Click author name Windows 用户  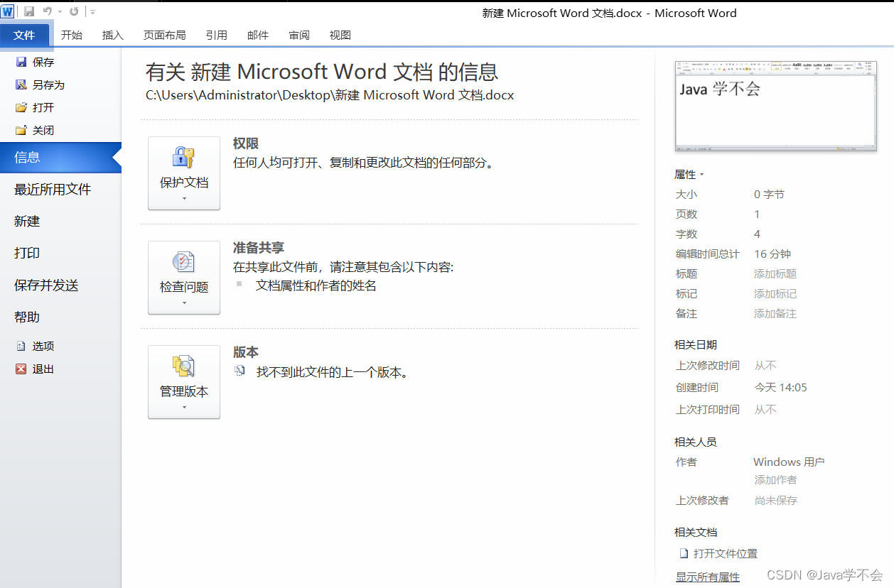(x=789, y=462)
